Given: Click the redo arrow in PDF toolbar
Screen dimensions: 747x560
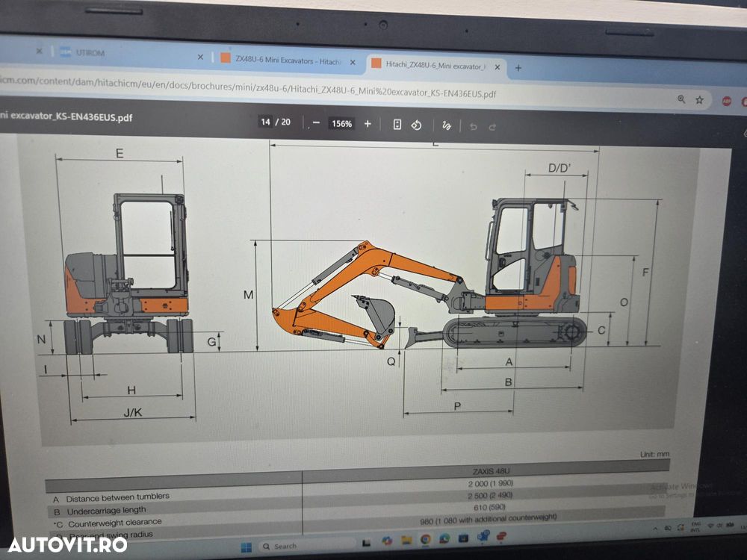Looking at the screenshot, I should pyautogui.click(x=492, y=127).
